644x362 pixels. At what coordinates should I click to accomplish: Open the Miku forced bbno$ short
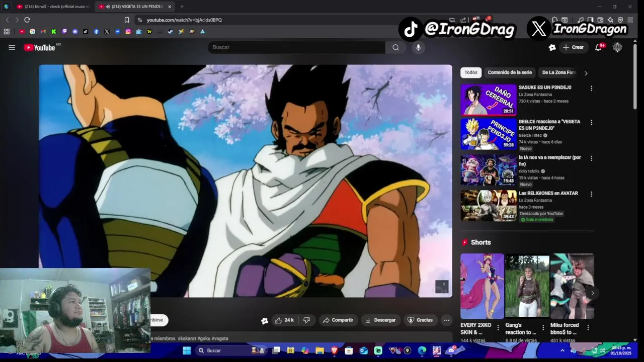(572, 286)
